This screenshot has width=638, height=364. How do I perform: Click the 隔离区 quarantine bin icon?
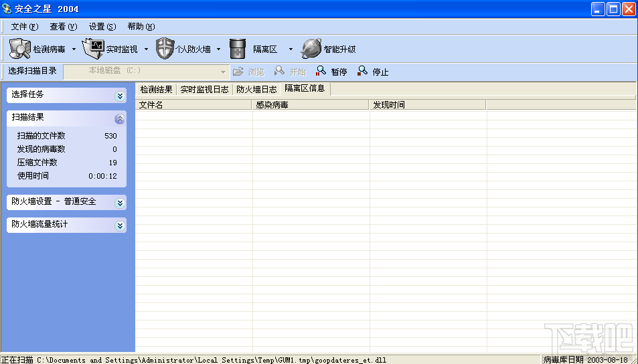coord(238,49)
